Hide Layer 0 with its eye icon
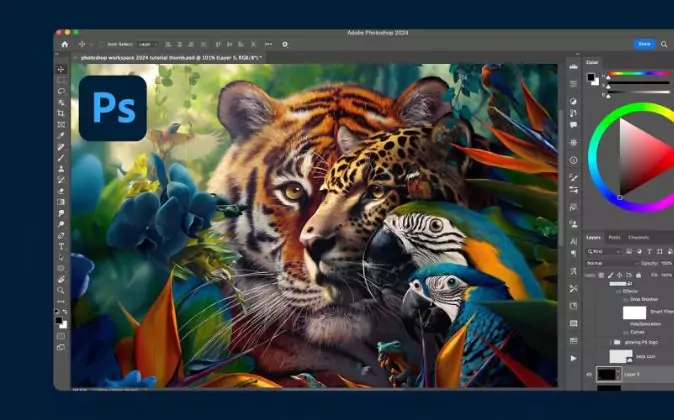Screen dimensions: 674x420 tap(589, 374)
